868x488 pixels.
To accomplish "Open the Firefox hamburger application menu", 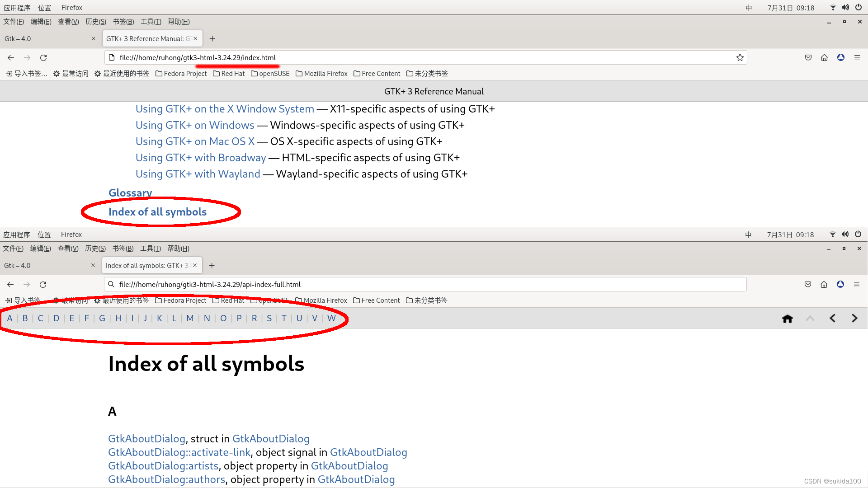I will [x=857, y=57].
